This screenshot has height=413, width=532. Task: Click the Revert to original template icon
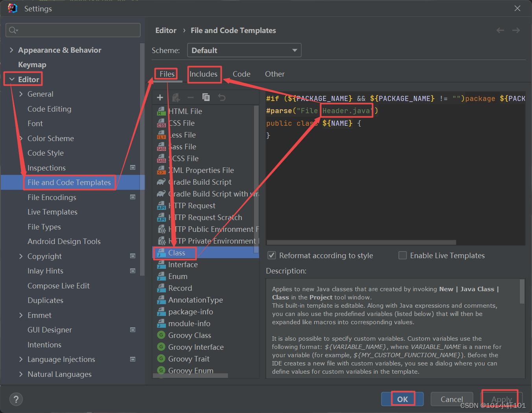222,97
